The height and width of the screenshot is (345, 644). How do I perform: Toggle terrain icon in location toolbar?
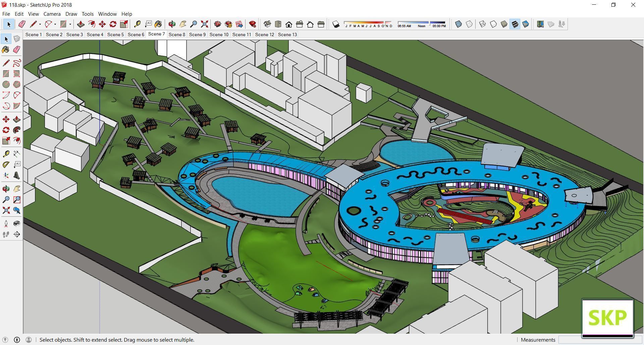click(x=551, y=24)
